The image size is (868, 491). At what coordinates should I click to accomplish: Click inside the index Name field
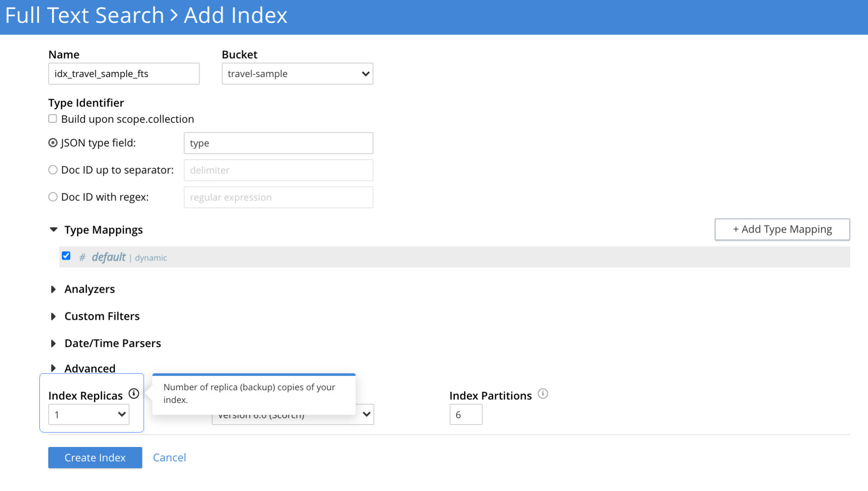click(123, 73)
